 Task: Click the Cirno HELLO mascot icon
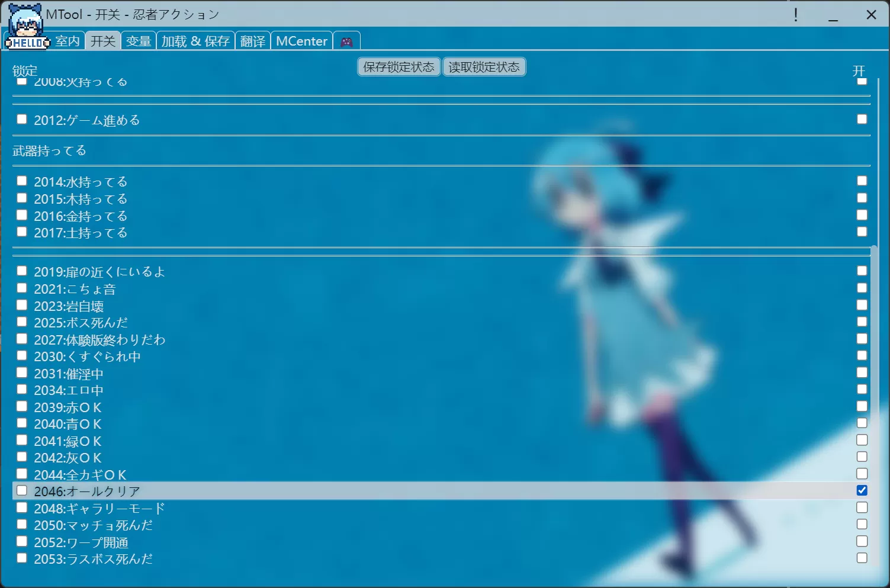click(x=27, y=27)
